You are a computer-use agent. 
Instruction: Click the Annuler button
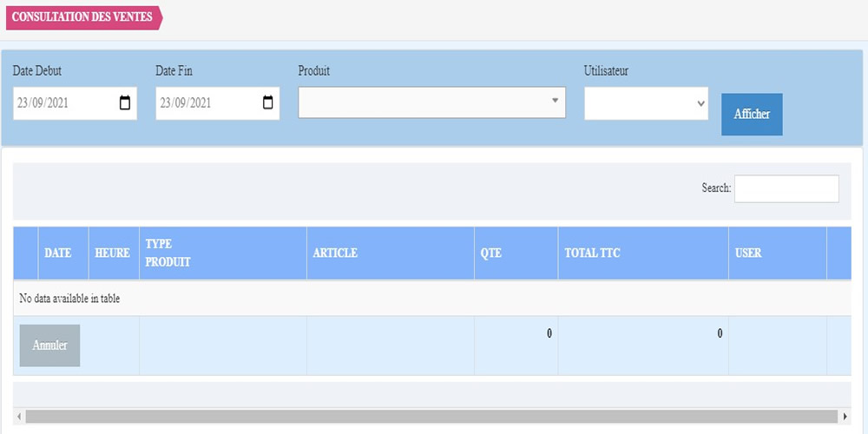[x=49, y=345]
